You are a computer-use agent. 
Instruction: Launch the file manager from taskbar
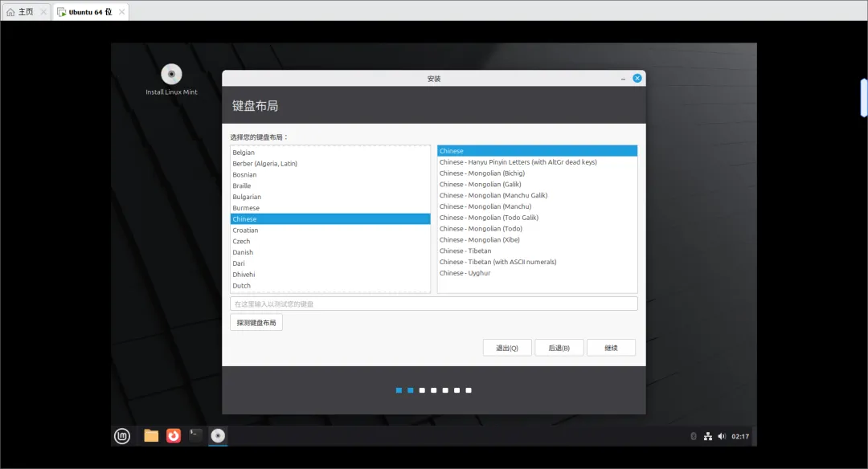click(x=151, y=436)
